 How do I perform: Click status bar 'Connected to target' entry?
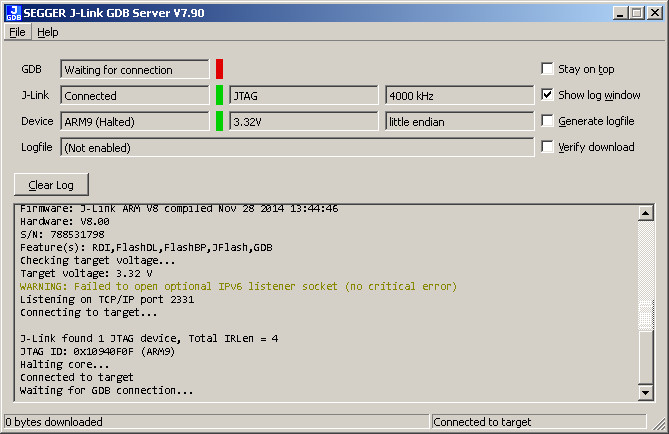point(539,422)
